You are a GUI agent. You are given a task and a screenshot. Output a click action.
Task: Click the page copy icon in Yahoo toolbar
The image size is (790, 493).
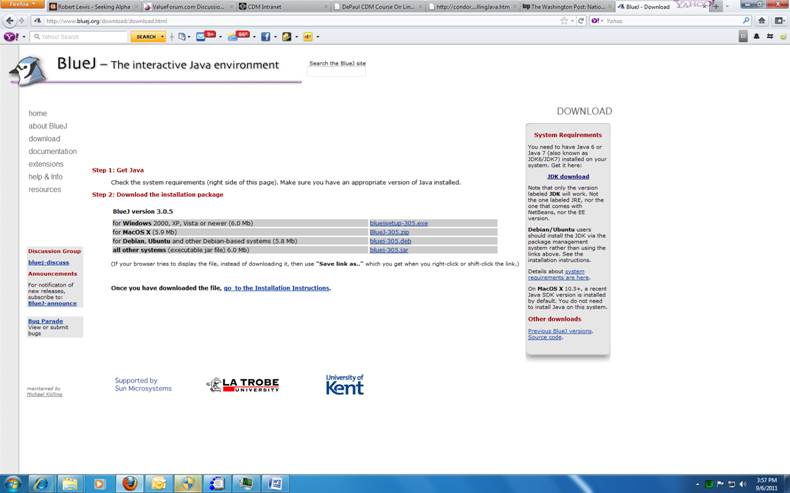181,37
